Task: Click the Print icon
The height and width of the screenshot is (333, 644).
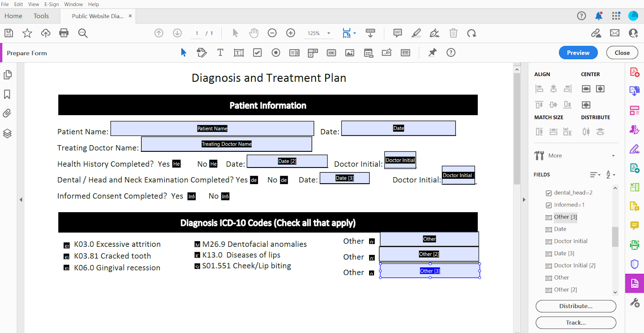Action: 64,33
